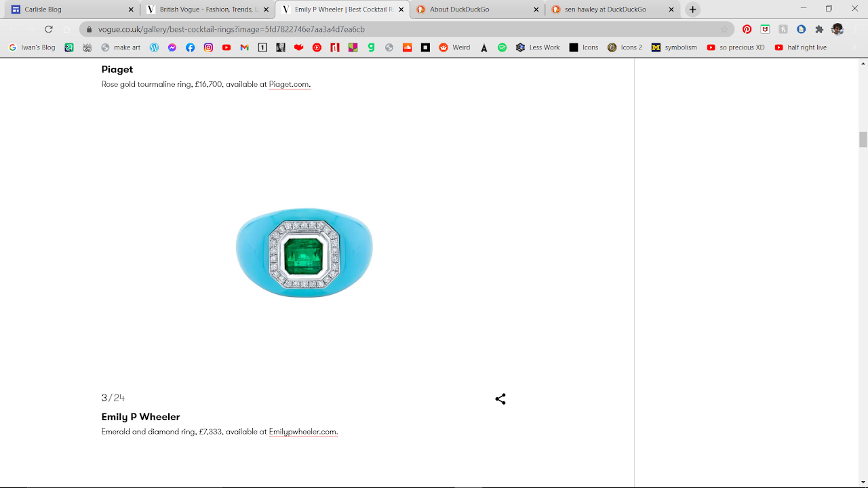Open the Messenger bookmark icon
This screenshot has height=488, width=868.
click(172, 47)
